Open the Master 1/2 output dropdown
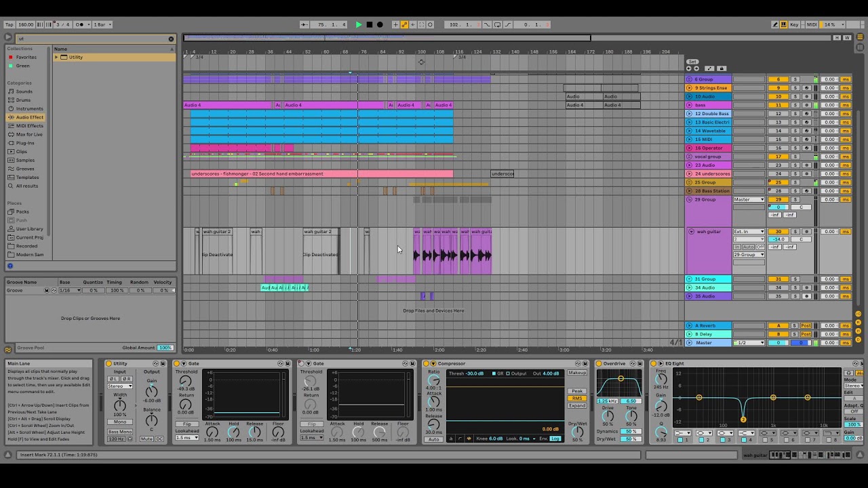The height and width of the screenshot is (488, 868). (749, 343)
